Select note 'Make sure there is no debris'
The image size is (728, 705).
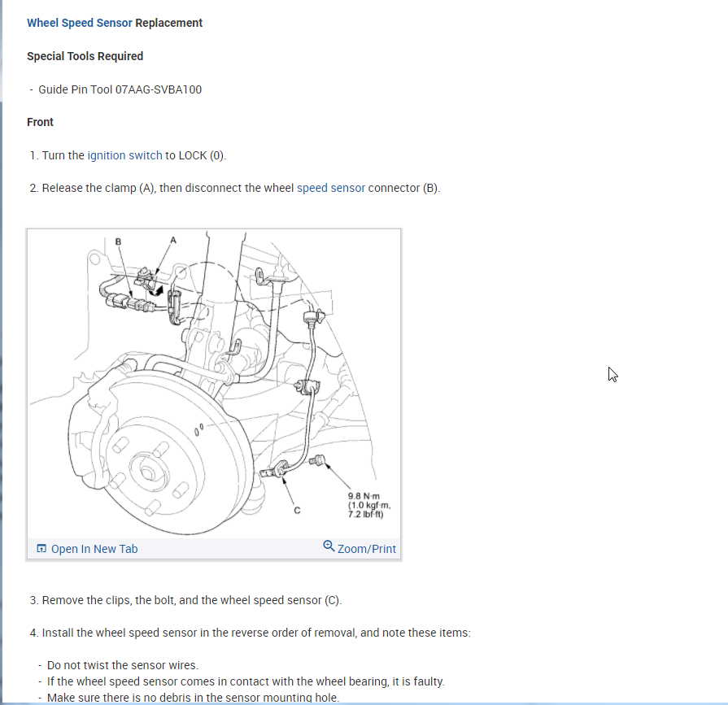coord(193,697)
